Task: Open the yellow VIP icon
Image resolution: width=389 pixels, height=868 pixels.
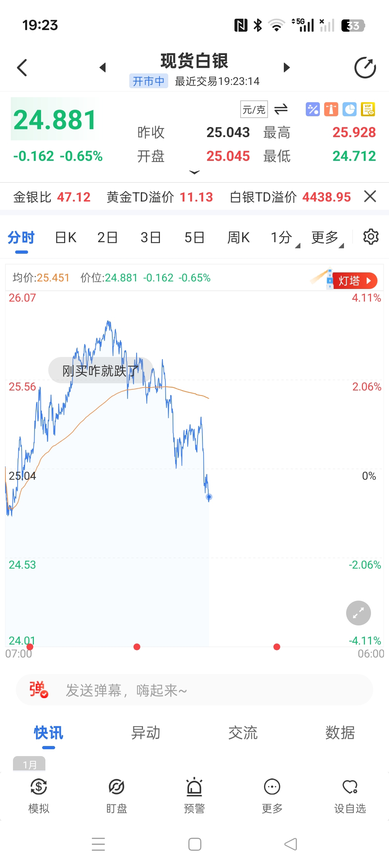Action: (x=368, y=109)
